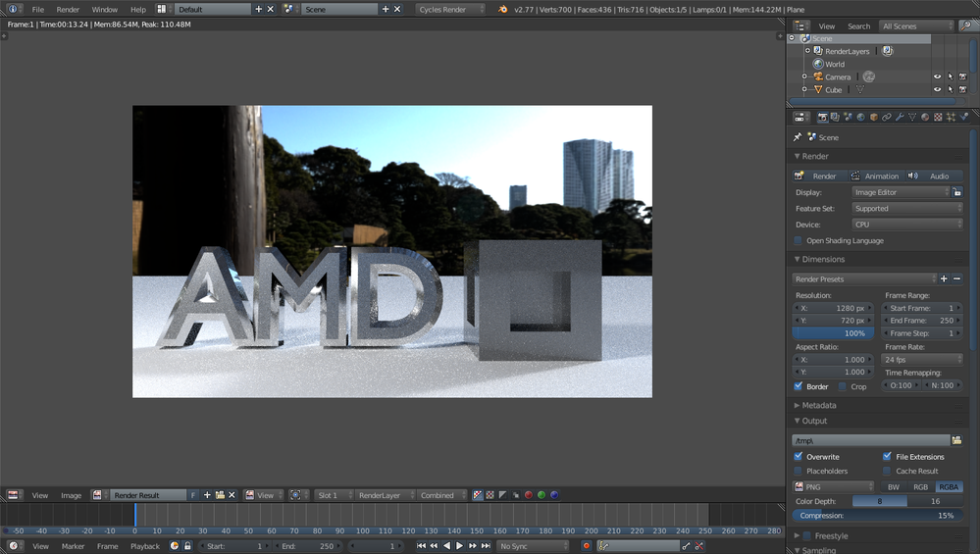980x554 pixels.
Task: Open the Texture tab (checker icon)
Action: pos(938,117)
